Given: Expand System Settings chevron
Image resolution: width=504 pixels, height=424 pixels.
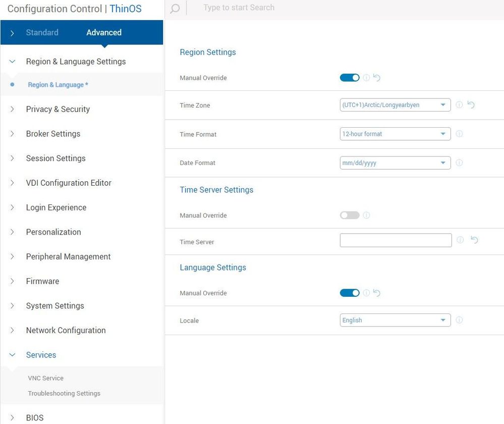Looking at the screenshot, I should [12, 305].
